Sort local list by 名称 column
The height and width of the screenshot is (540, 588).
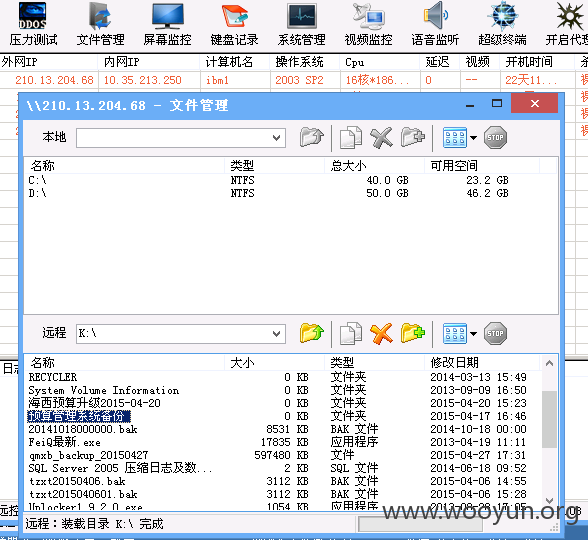(124, 165)
